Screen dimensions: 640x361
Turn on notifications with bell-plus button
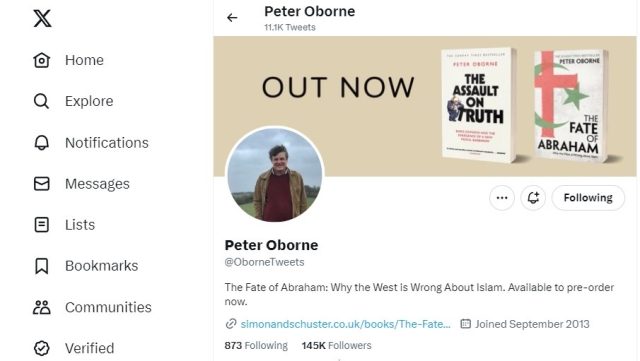(533, 198)
